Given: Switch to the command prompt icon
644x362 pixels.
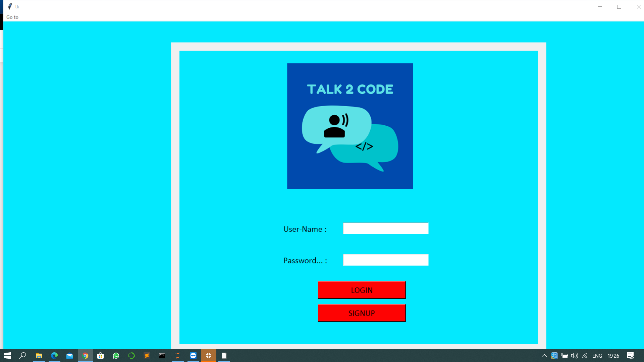Looking at the screenshot, I should tap(162, 356).
